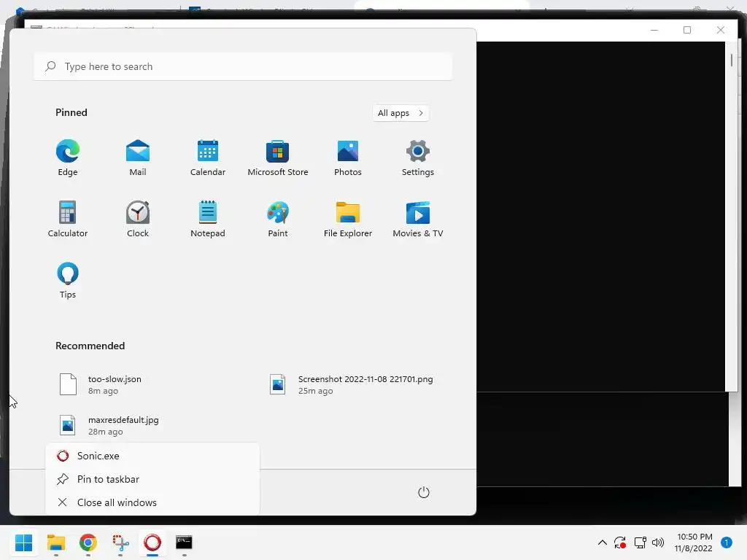Screen dimensions: 747x560
Task: Open the Calendar app
Action: (208, 157)
